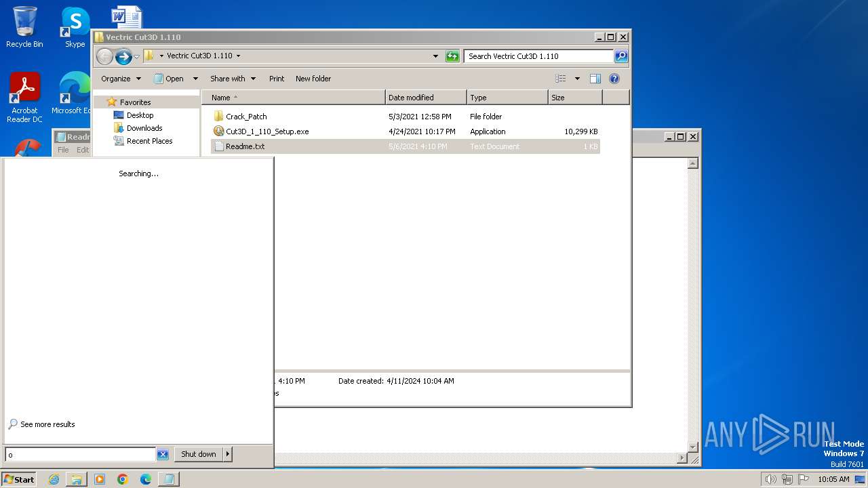
Task: Click the Cut3D setup installer icon
Action: [218, 131]
